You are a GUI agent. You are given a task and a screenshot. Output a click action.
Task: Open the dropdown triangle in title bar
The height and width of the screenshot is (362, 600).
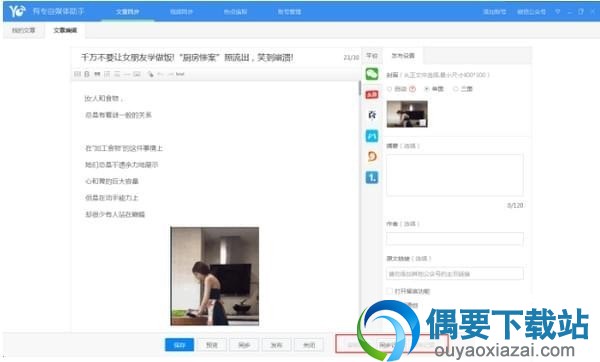[558, 12]
